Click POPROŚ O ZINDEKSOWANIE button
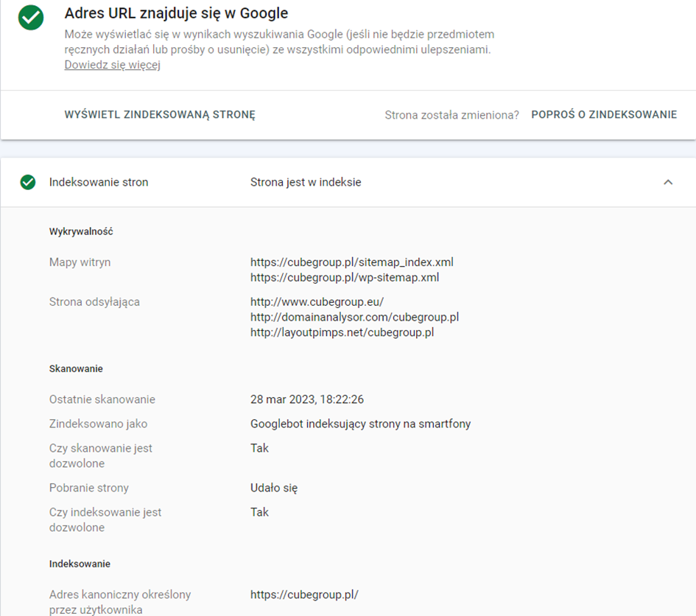 pos(604,115)
